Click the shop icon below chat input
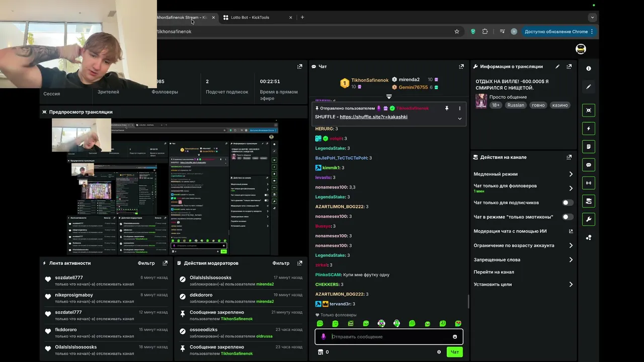The height and width of the screenshot is (362, 644). (x=320, y=352)
